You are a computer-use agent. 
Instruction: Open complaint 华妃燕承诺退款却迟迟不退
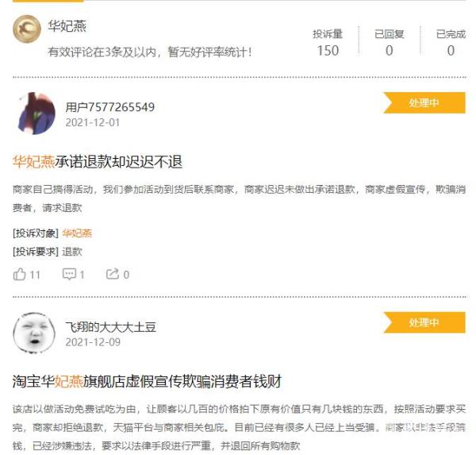(x=97, y=162)
